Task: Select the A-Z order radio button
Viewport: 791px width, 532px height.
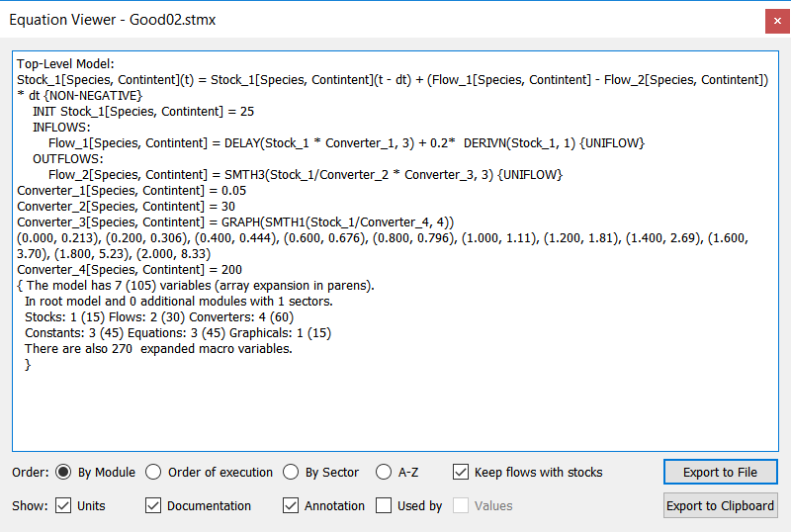Action: tap(384, 472)
